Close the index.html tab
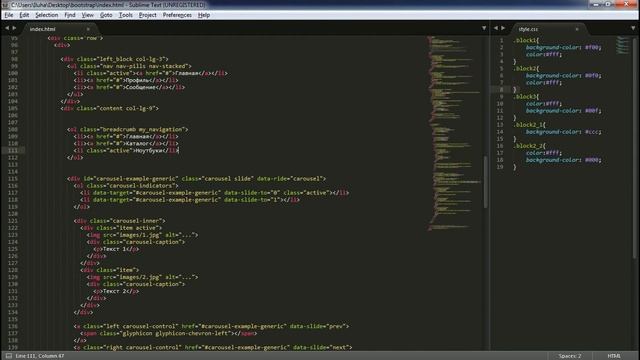Screen dimensions: 640x360 click(x=88, y=29)
